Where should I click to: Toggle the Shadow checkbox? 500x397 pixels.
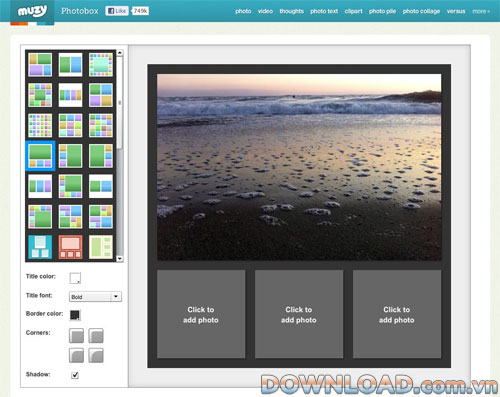click(x=75, y=375)
